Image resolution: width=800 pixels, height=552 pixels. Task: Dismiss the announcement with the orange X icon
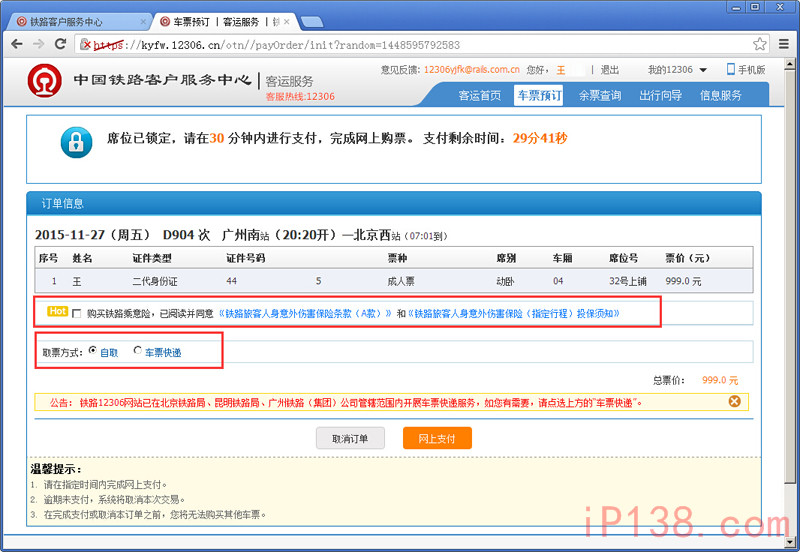tap(734, 401)
